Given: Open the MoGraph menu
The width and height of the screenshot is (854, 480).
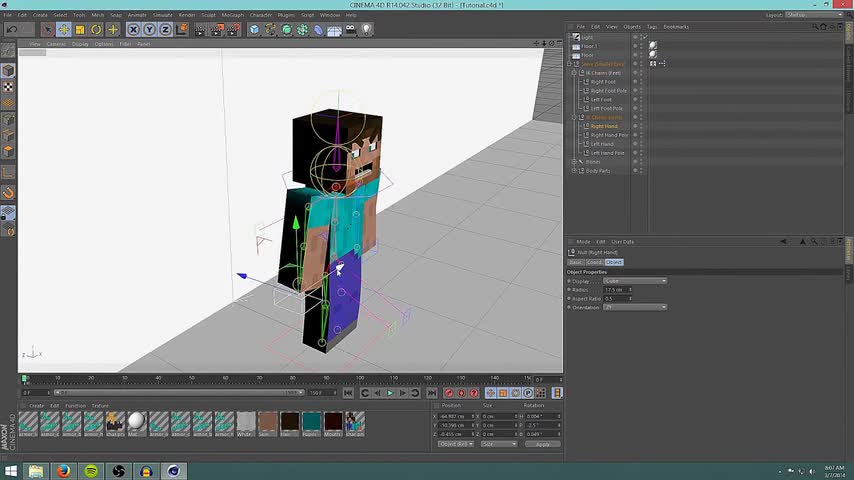Looking at the screenshot, I should (x=233, y=15).
